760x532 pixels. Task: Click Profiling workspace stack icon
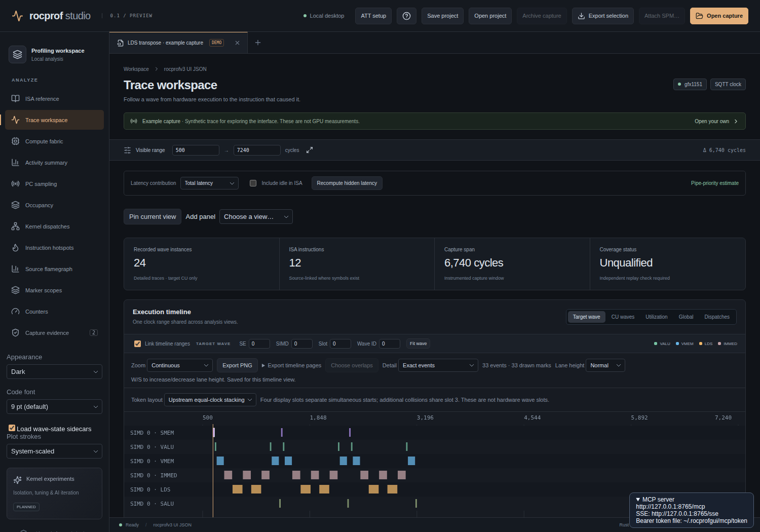[x=18, y=54]
